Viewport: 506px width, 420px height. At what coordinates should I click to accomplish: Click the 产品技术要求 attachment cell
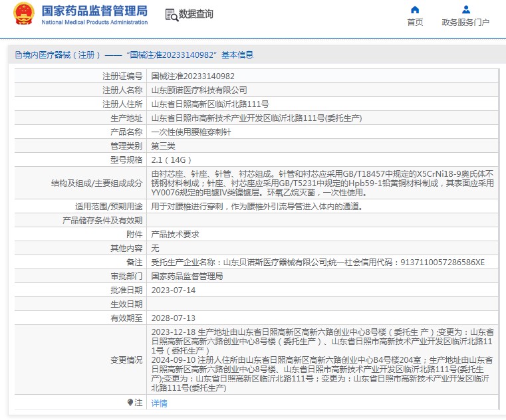pyautogui.click(x=175, y=234)
